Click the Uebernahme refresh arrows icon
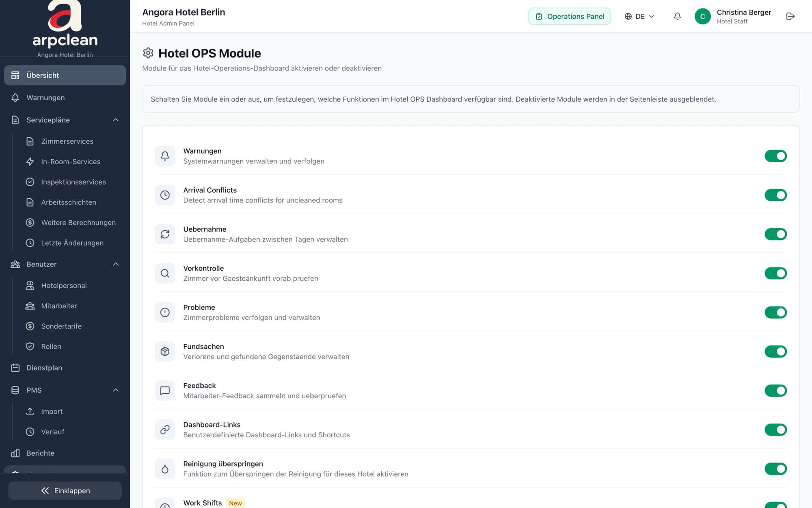This screenshot has width=812, height=508. click(165, 234)
